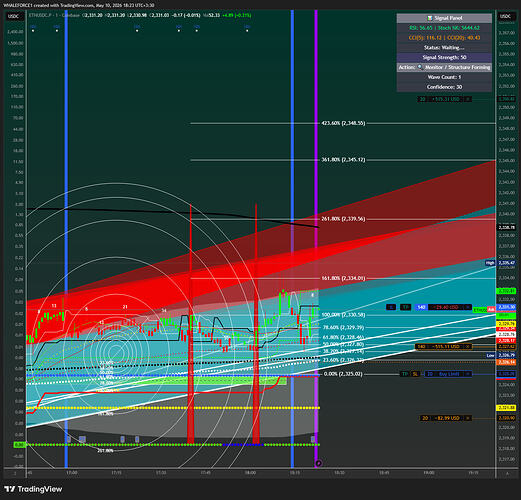The width and height of the screenshot is (521, 500).
Task: Click TP button on the Buy Limit order
Action: pos(405,374)
